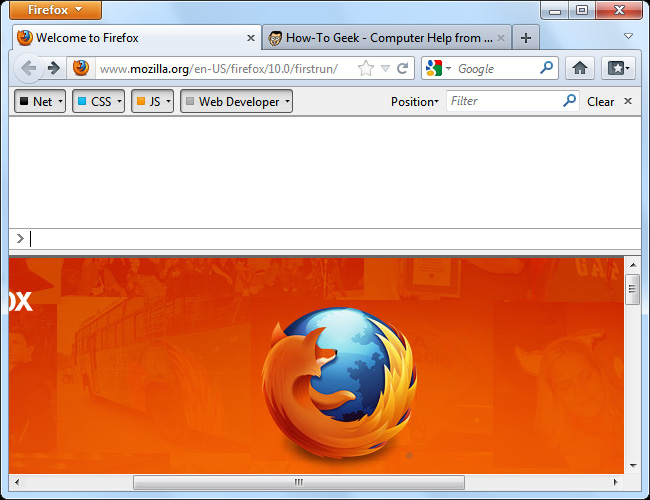Expand the Web Developer dropdown arrow

pos(287,102)
